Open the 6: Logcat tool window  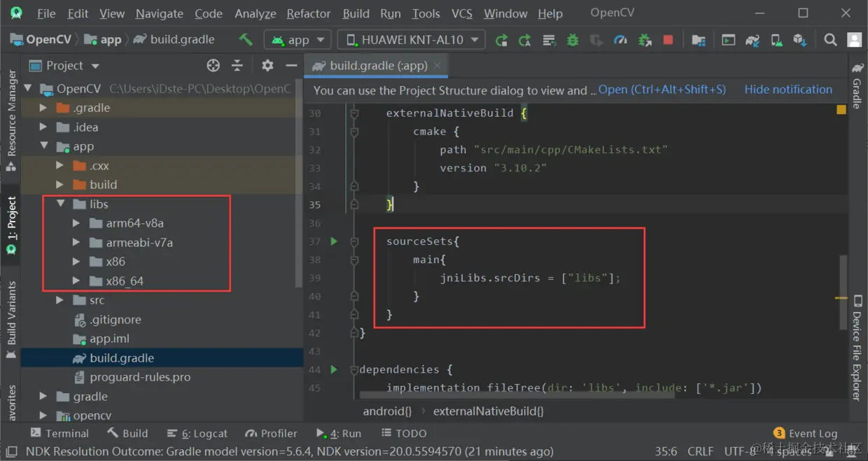pos(197,433)
